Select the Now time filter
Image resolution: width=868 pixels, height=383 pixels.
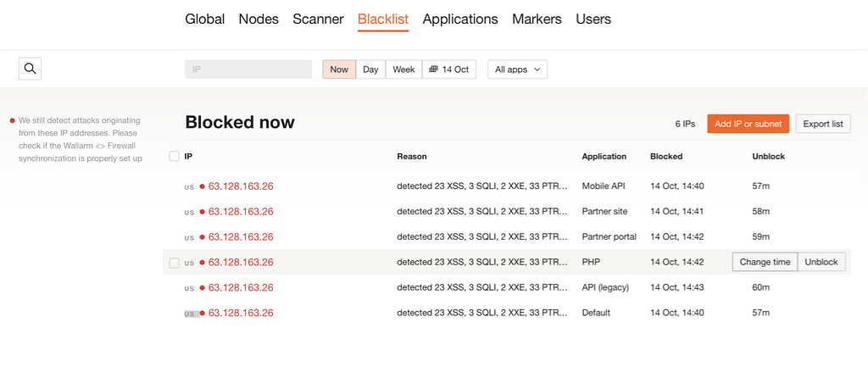pyautogui.click(x=339, y=69)
